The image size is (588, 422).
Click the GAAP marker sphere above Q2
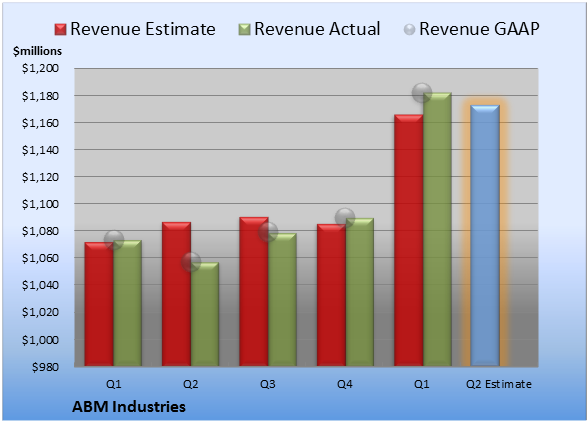coord(191,262)
